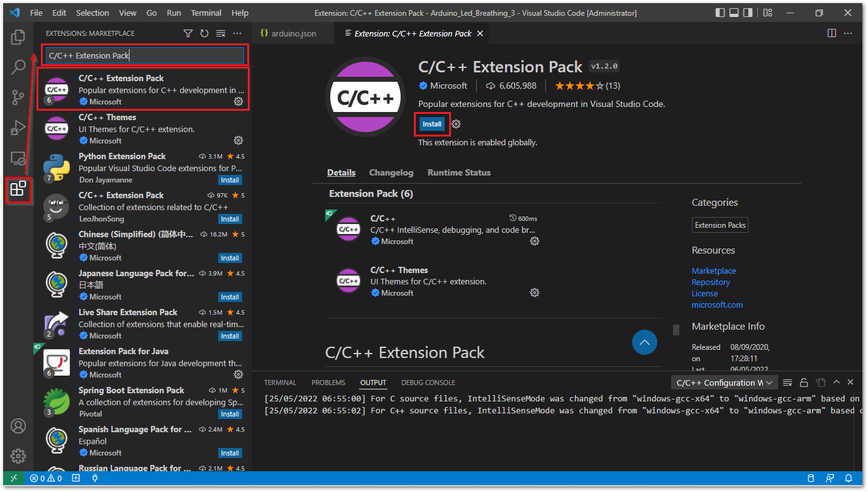Open gear for C/C++ Themes pack item
Viewport: 868px width, 492px height.
point(535,293)
